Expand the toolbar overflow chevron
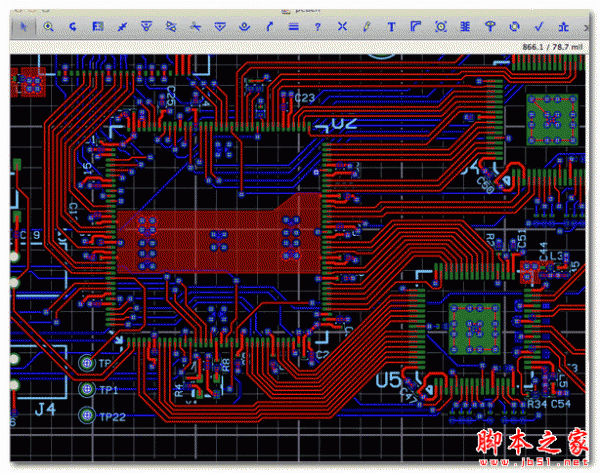Image resolution: width=600 pixels, height=473 pixels. click(x=586, y=28)
